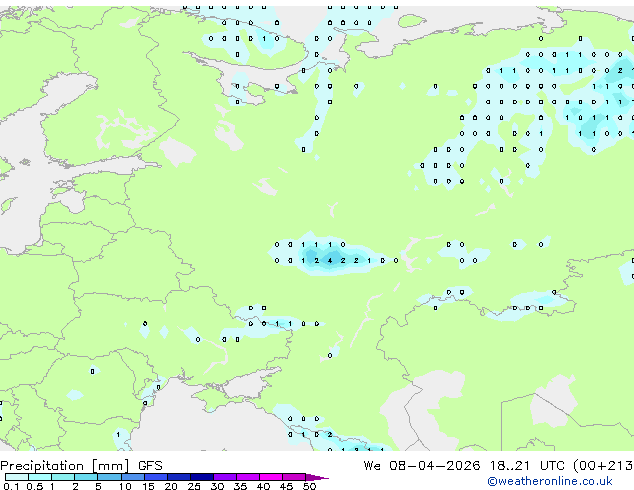The height and width of the screenshot is (490, 634).
Task: Select the legend swatch between 15 and 20
Action: tap(156, 477)
